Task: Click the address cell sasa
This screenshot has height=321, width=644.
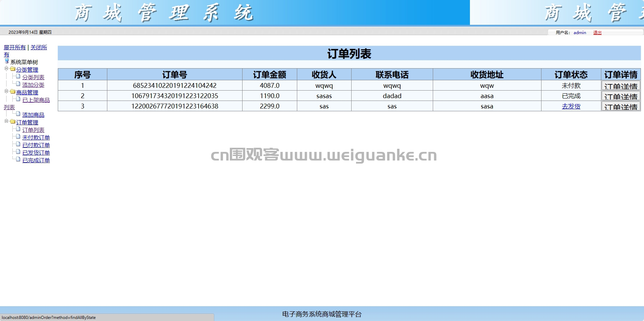Action: tap(487, 106)
